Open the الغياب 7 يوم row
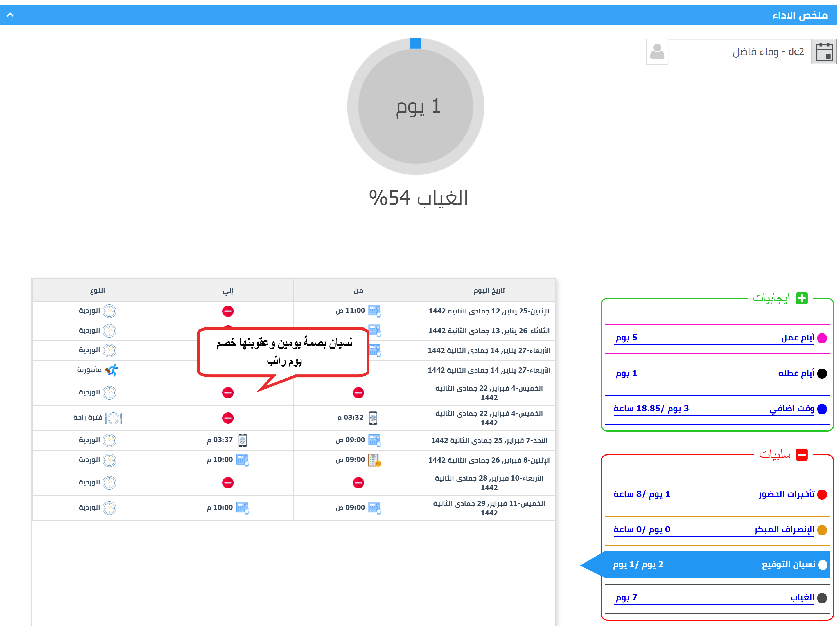Screen dimensions: 840x626 coord(717,599)
